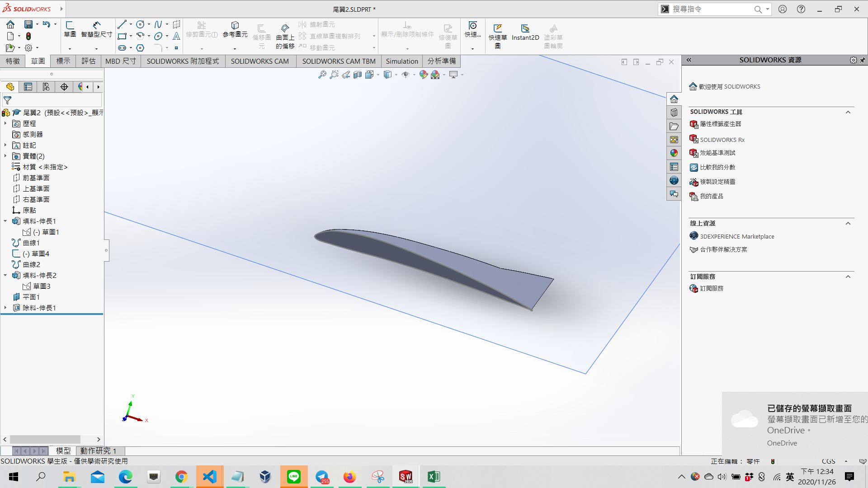Click the 曲面上的偏移 Offset on Surface tool
868x488 pixels.
click(x=285, y=36)
